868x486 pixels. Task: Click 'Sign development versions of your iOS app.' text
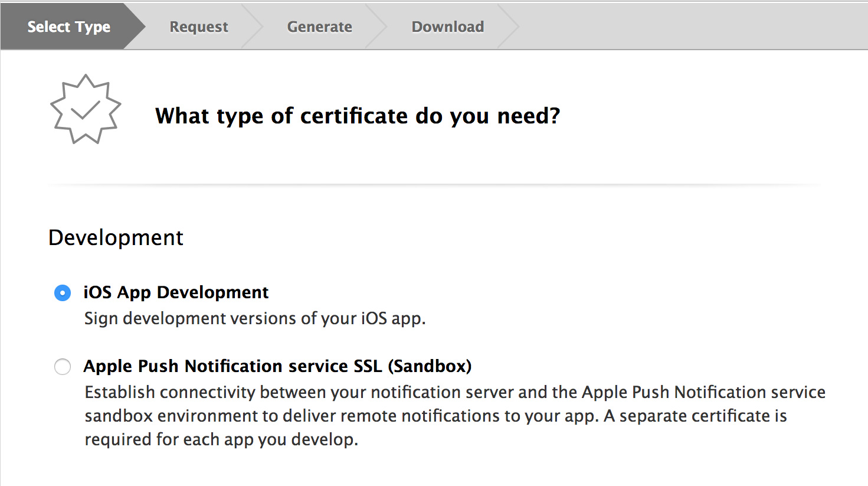pos(255,318)
